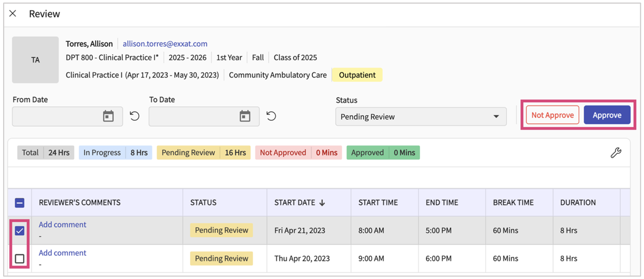Open the Status dropdown showing Pending Review
Screen dimensions: 644x279
[x=421, y=116]
